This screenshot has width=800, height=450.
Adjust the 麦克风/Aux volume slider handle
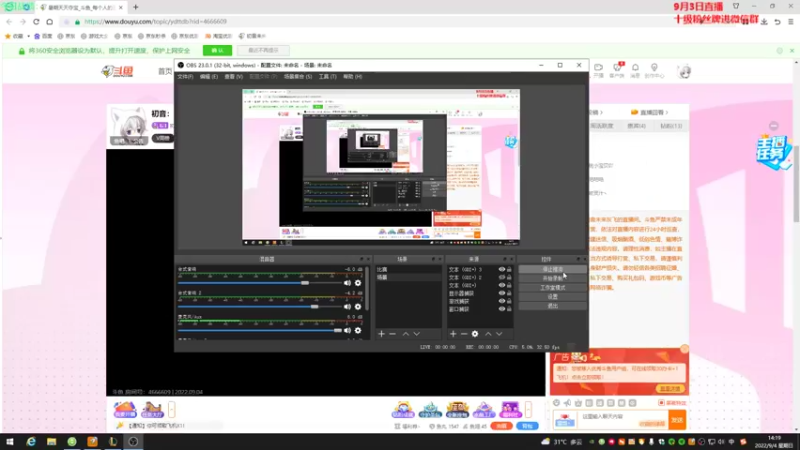point(338,331)
